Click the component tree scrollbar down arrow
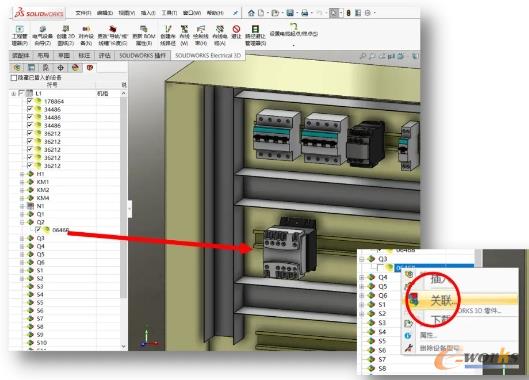 coord(123,346)
